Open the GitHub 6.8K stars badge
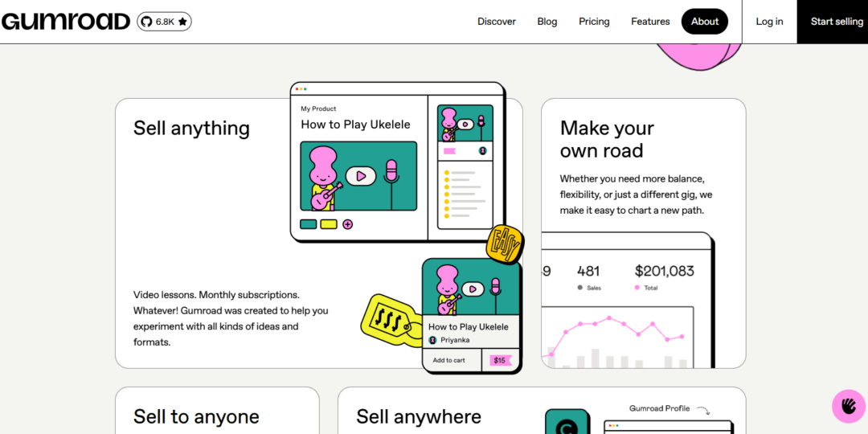This screenshot has width=868, height=434. tap(165, 22)
